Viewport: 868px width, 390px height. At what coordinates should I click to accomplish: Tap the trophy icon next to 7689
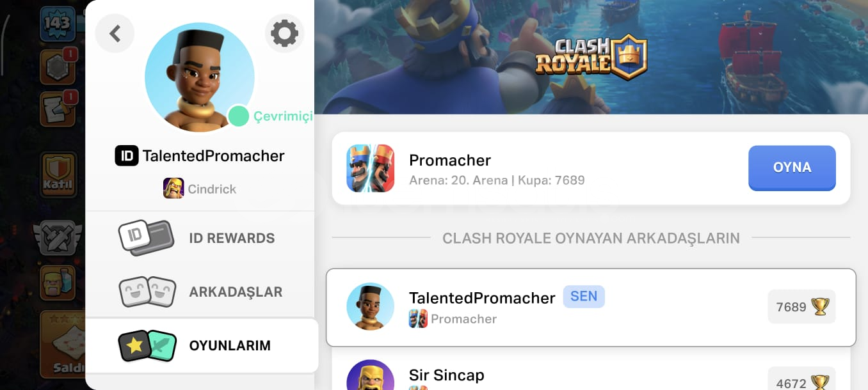tap(820, 307)
